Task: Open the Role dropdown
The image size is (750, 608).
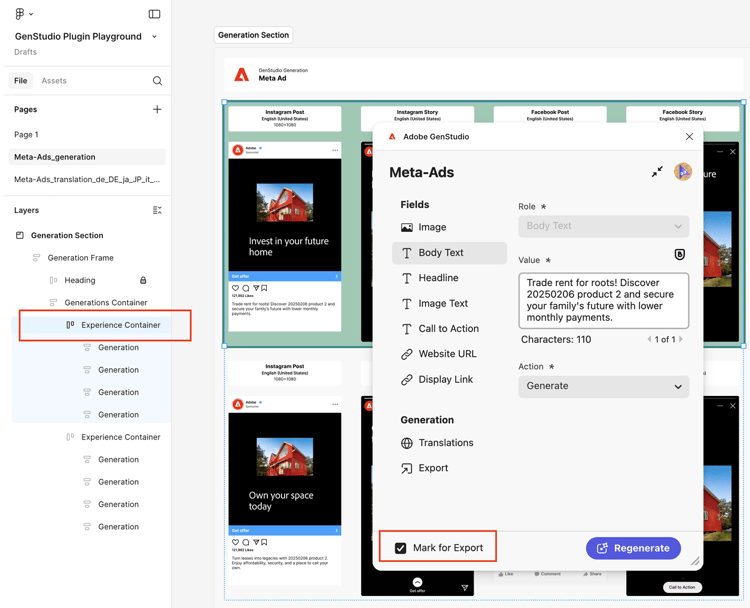Action: [604, 226]
